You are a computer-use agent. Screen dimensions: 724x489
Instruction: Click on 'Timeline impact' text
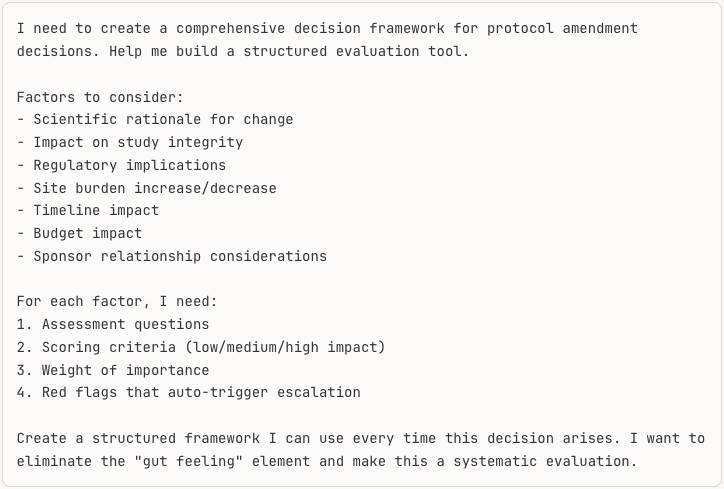96,210
